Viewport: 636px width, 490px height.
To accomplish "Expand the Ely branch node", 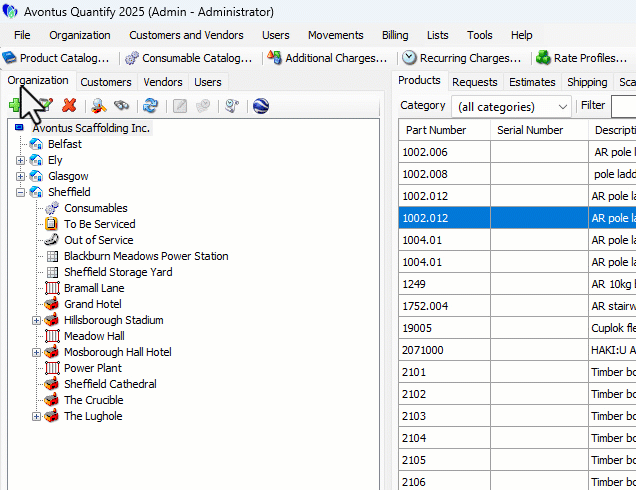I will coord(21,160).
